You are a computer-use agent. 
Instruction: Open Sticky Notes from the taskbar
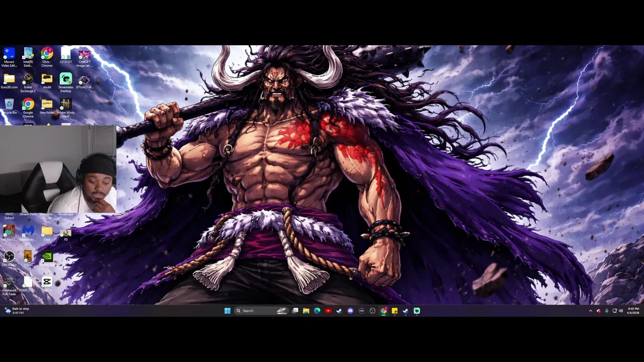point(394,311)
